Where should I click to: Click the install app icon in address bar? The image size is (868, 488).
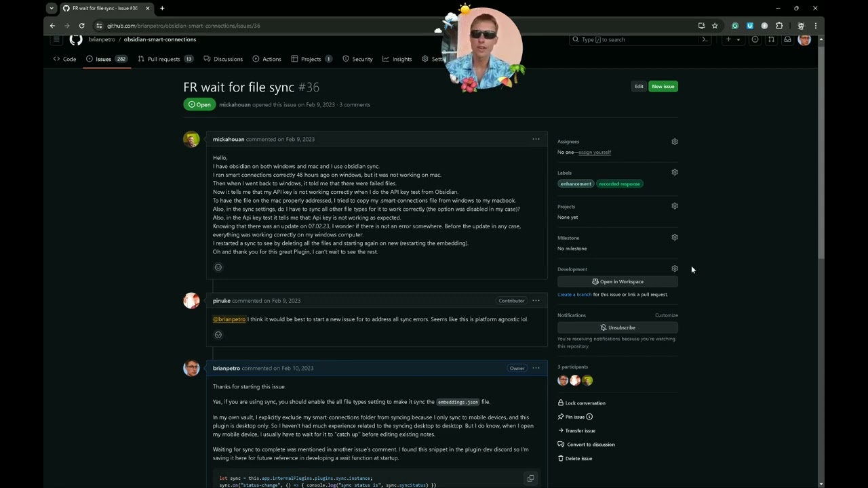701,26
